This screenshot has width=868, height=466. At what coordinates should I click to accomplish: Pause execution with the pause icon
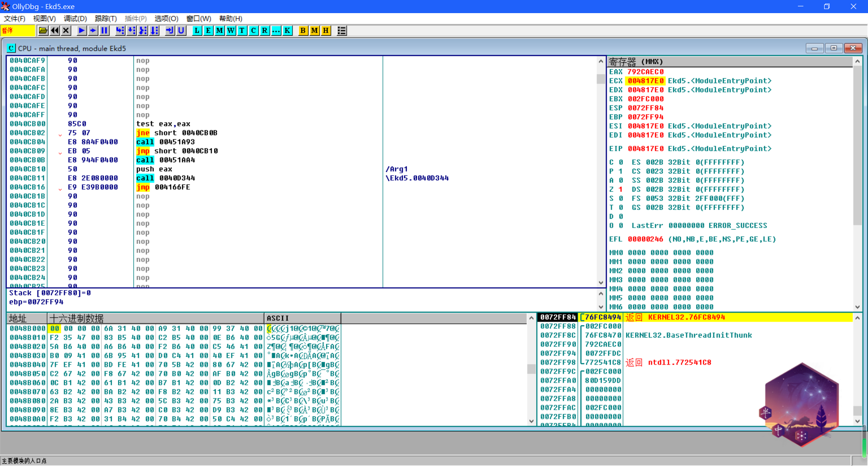[x=104, y=31]
